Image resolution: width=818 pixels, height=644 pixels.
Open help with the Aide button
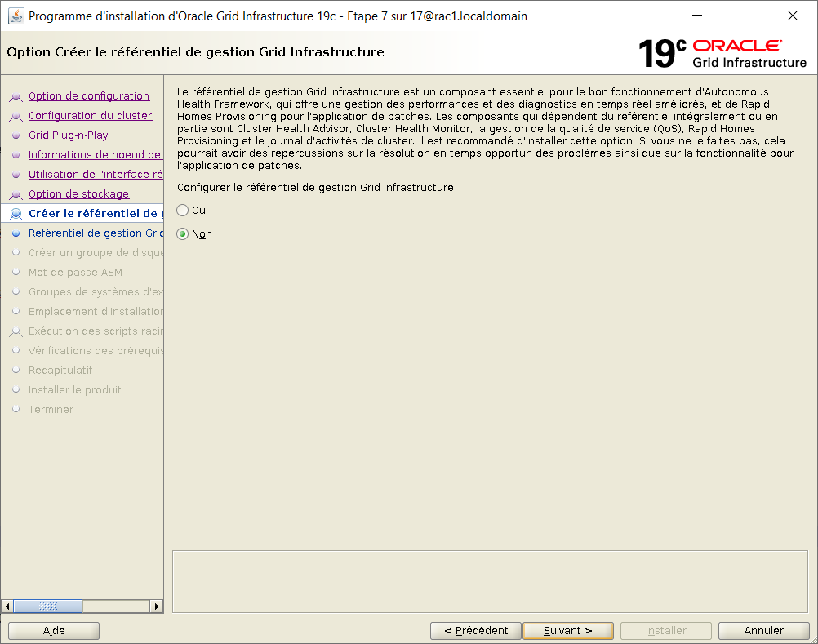[x=54, y=630]
